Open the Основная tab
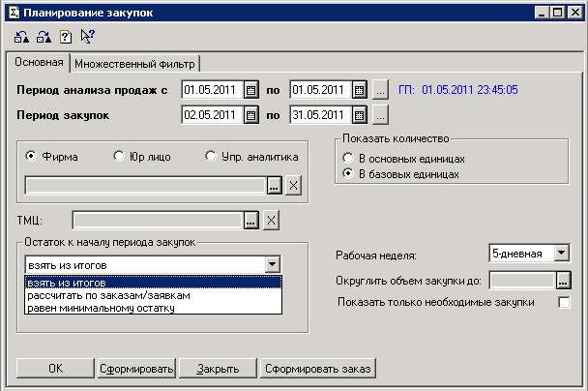The width and height of the screenshot is (588, 391). 40,63
